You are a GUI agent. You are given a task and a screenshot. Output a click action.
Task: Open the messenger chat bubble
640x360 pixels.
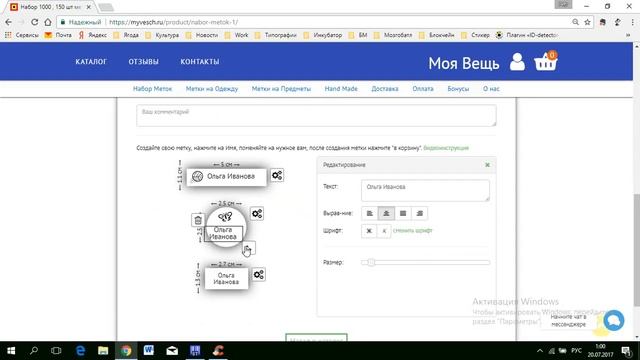[x=613, y=320]
